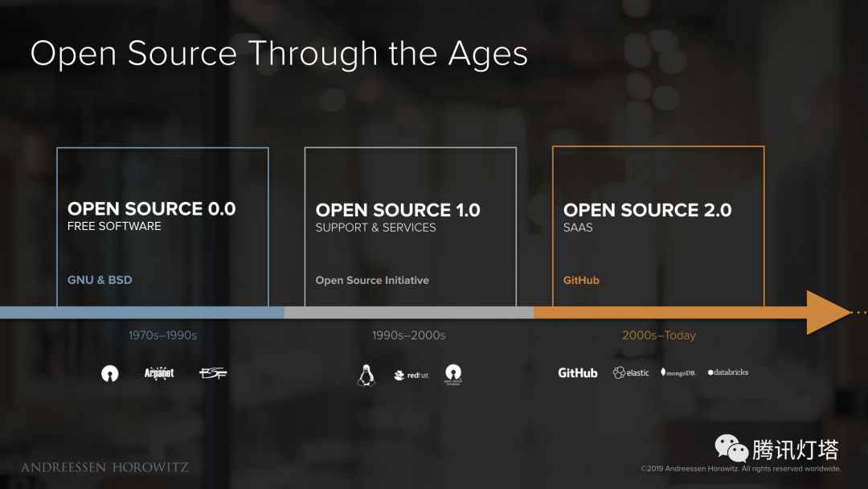Click the FSF logo

(213, 373)
